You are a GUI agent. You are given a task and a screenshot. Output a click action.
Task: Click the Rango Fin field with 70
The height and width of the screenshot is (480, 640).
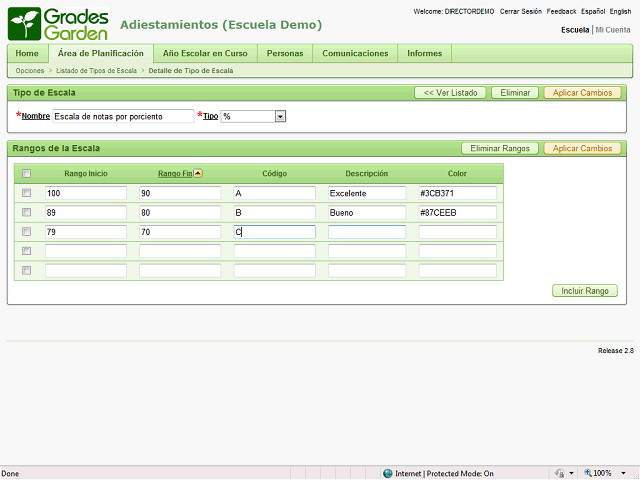(180, 232)
